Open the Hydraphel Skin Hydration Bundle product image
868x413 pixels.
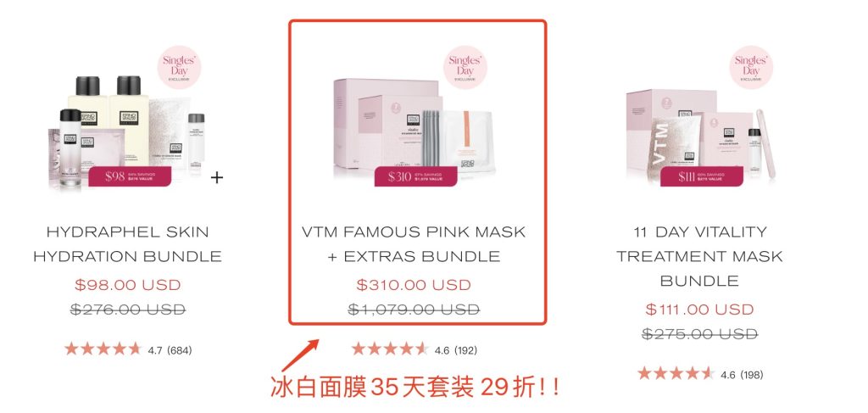point(127,130)
